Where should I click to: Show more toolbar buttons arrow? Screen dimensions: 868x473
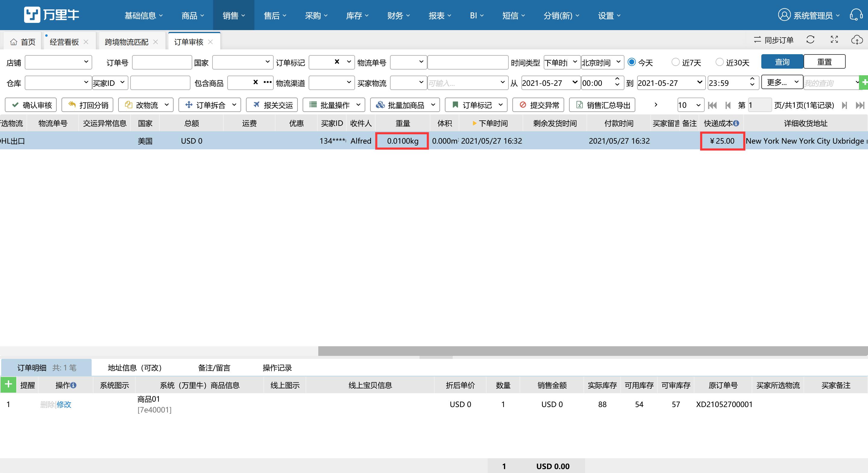click(656, 105)
